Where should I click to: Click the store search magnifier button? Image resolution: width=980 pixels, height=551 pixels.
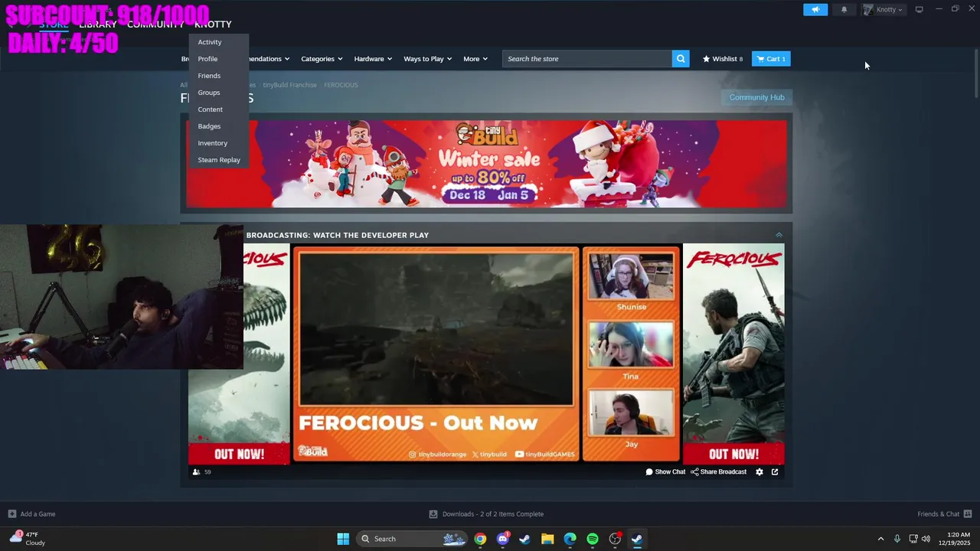click(x=681, y=59)
